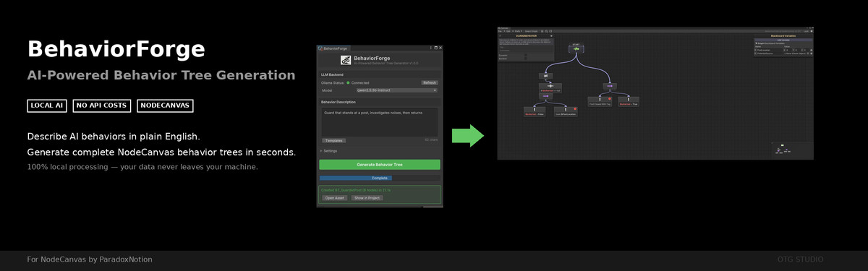Click the LOCAL AI badge
Image resolution: width=868 pixels, height=271 pixels.
[47, 106]
